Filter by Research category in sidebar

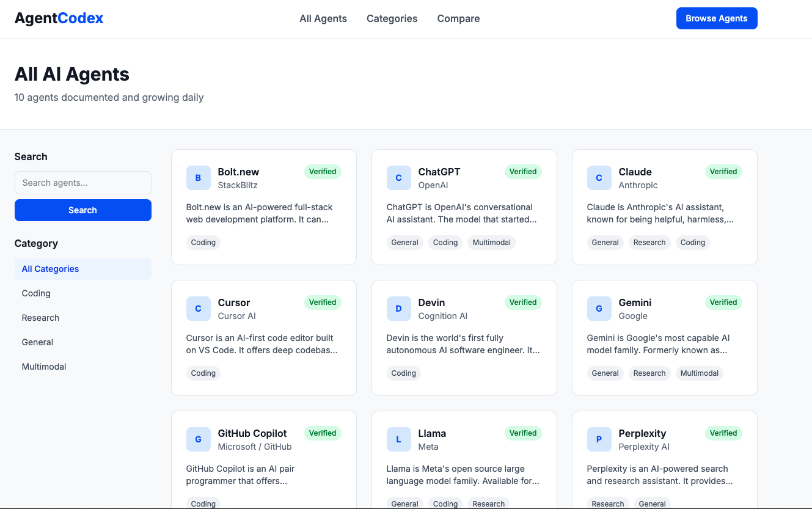point(83,318)
